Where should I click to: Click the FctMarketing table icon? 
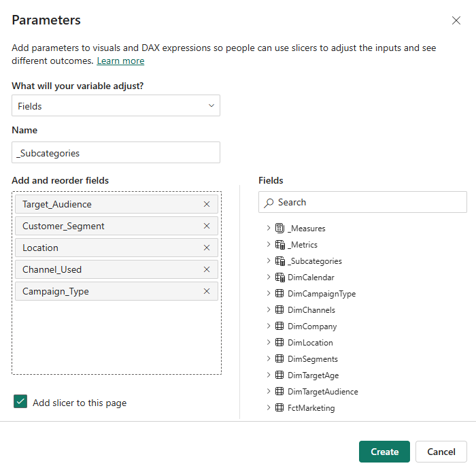pos(279,408)
